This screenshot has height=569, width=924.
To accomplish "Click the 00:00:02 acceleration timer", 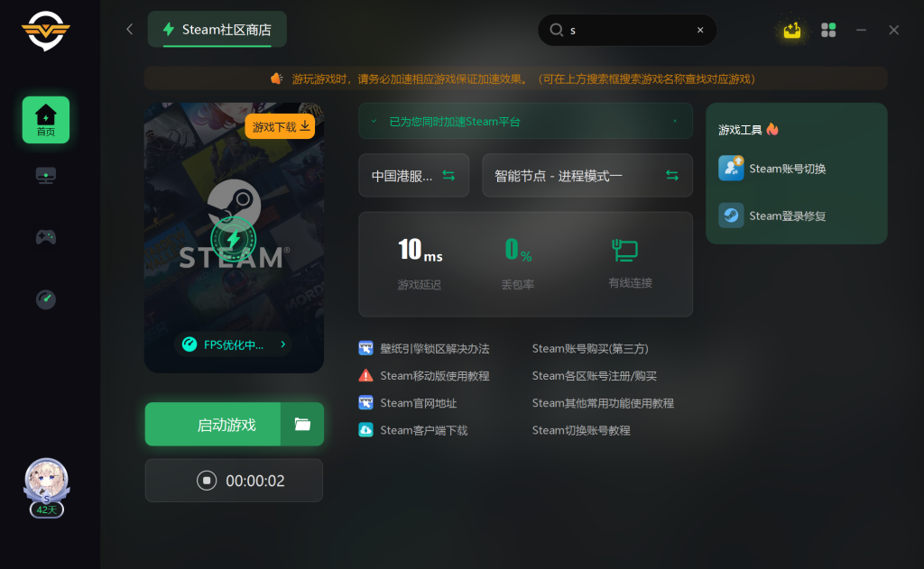I will 255,482.
